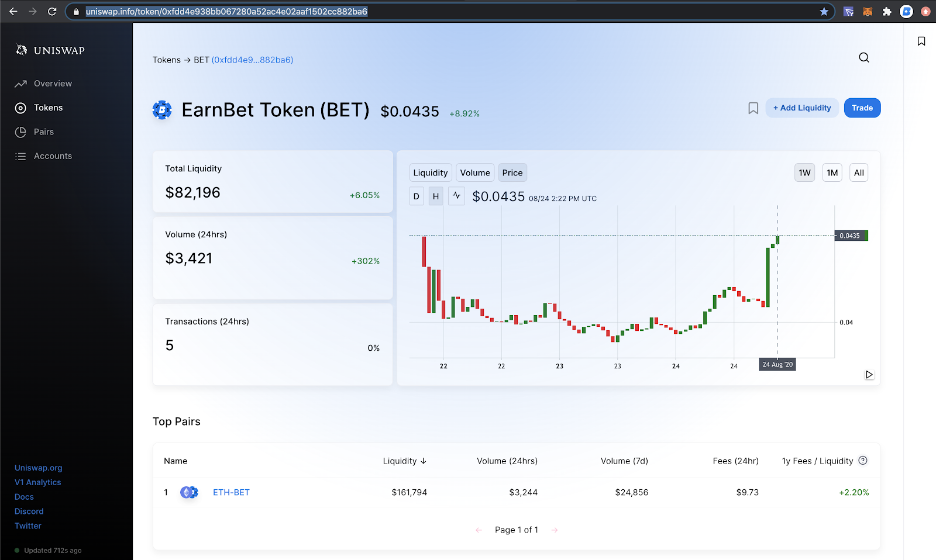
Task: Open Pairs in the sidebar
Action: pyautogui.click(x=34, y=132)
